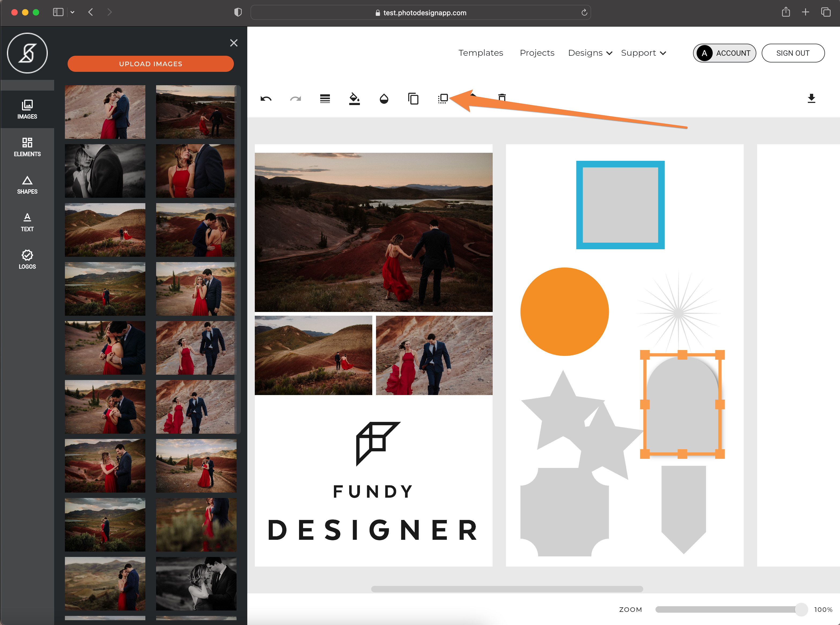Open the Images sidebar tab
Viewport: 840px width, 625px height.
coord(27,109)
